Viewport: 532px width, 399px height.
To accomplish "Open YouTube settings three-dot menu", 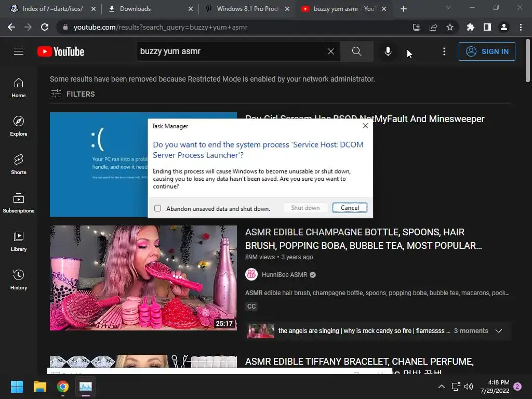I will [444, 51].
